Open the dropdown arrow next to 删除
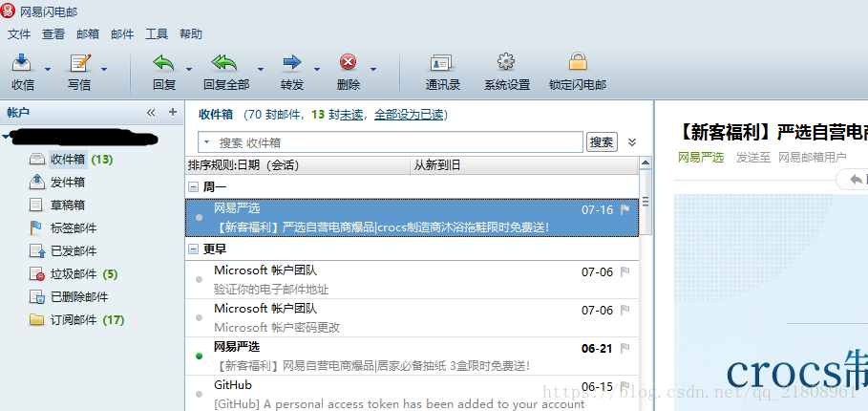The width and height of the screenshot is (868, 411). (x=373, y=69)
